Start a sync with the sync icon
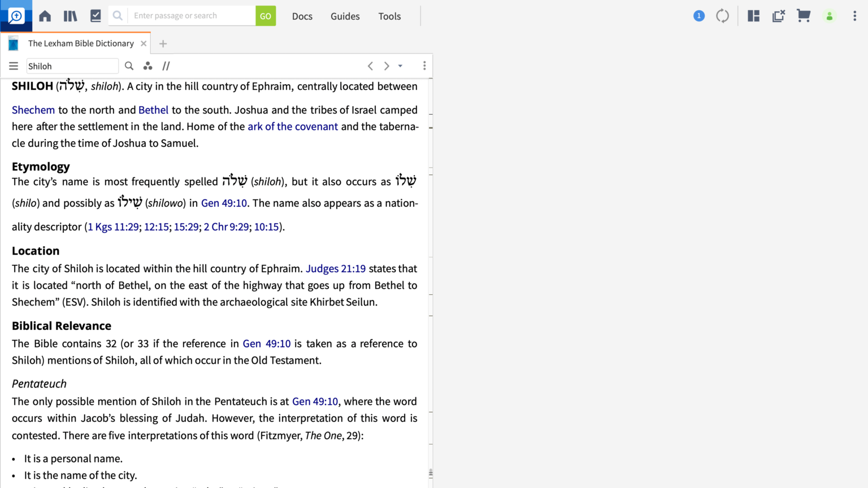Image resolution: width=868 pixels, height=488 pixels. pyautogui.click(x=722, y=16)
